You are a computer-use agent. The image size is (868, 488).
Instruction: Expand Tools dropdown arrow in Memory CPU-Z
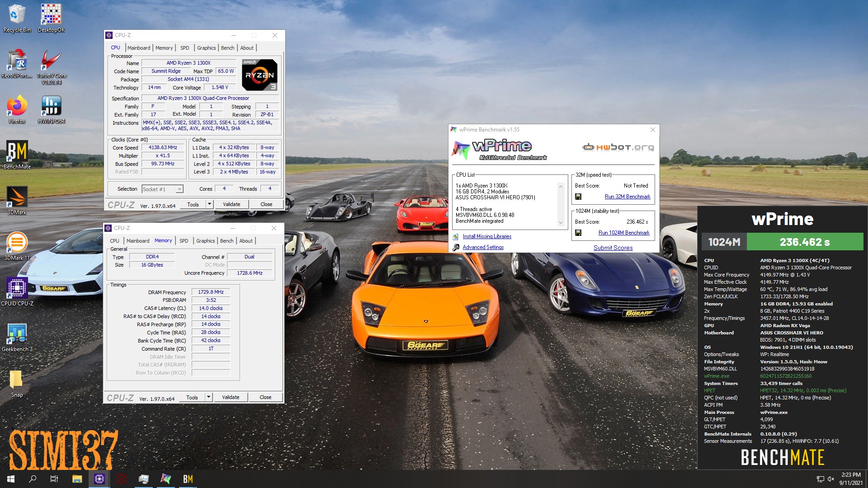click(x=208, y=397)
